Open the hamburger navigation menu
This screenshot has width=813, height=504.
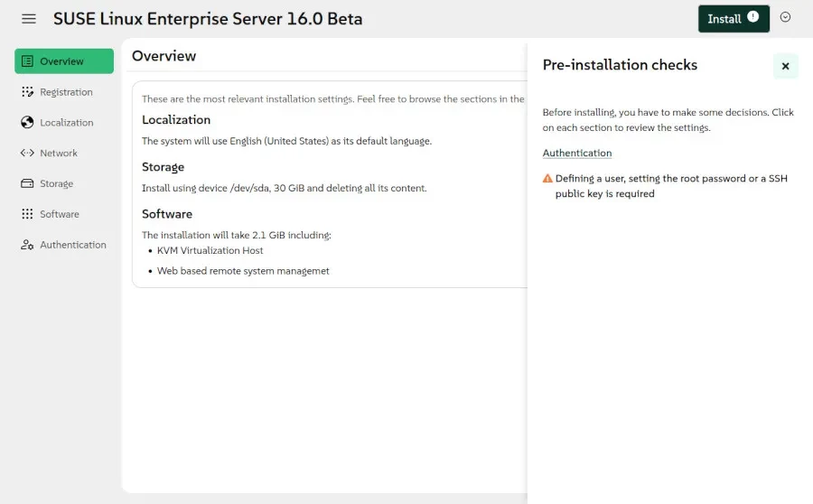(x=29, y=19)
